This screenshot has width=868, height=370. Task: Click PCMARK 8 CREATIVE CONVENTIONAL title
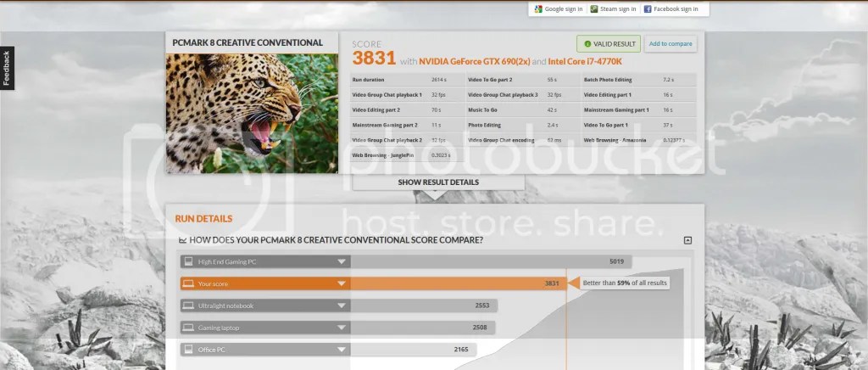248,42
